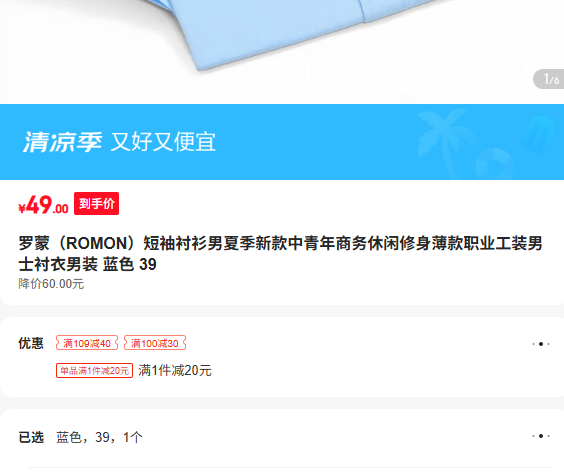Screen dimensions: 564x472
Task: Tap the 单品满1件减20元 promotion tag
Action: pyautogui.click(x=94, y=371)
